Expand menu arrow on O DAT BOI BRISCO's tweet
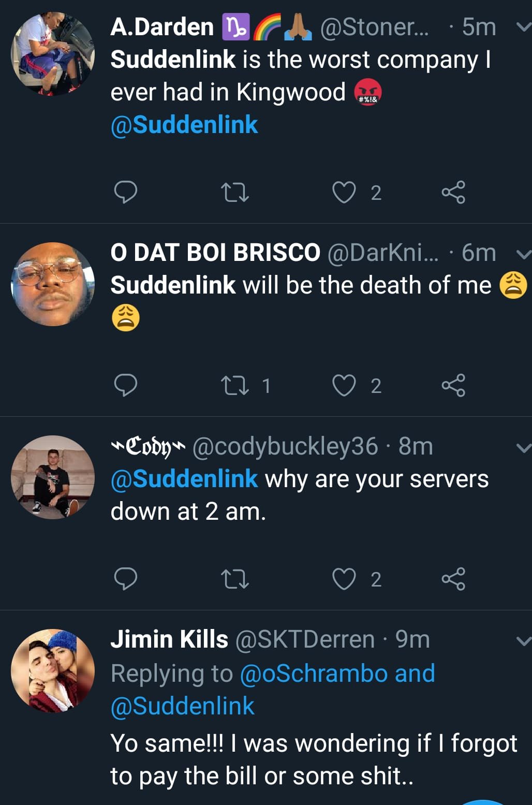The image size is (532, 805). point(523,253)
